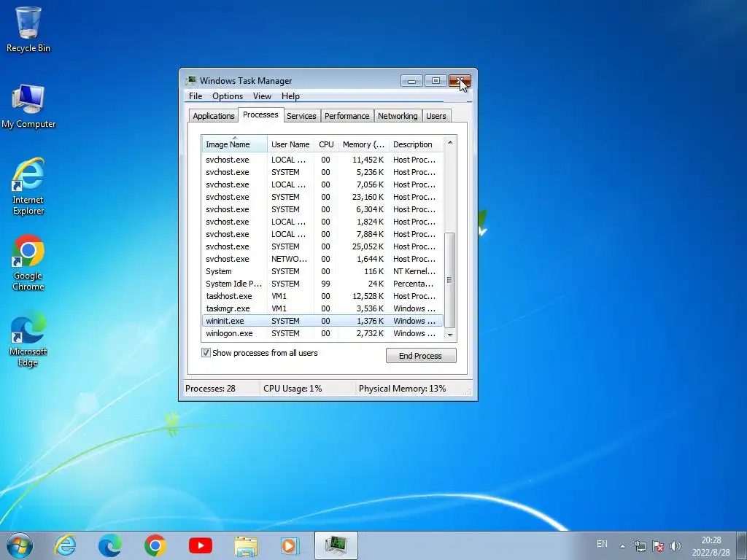Switch to the Networking tab
Screen dimensions: 747x560
pos(398,116)
